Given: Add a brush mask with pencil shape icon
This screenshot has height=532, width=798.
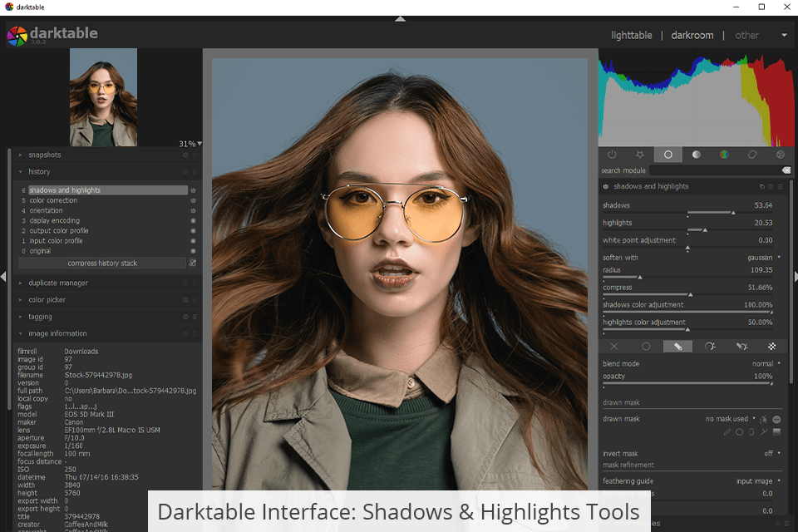Looking at the screenshot, I should tap(727, 432).
